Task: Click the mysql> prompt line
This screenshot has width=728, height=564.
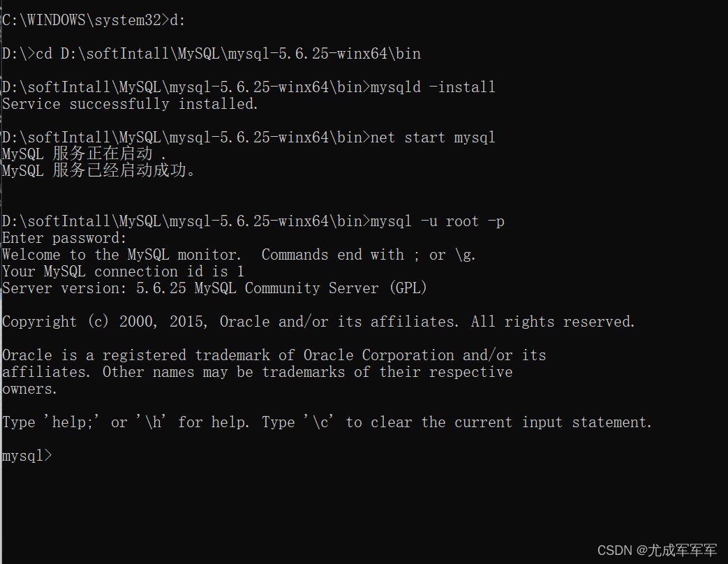Action: (27, 456)
